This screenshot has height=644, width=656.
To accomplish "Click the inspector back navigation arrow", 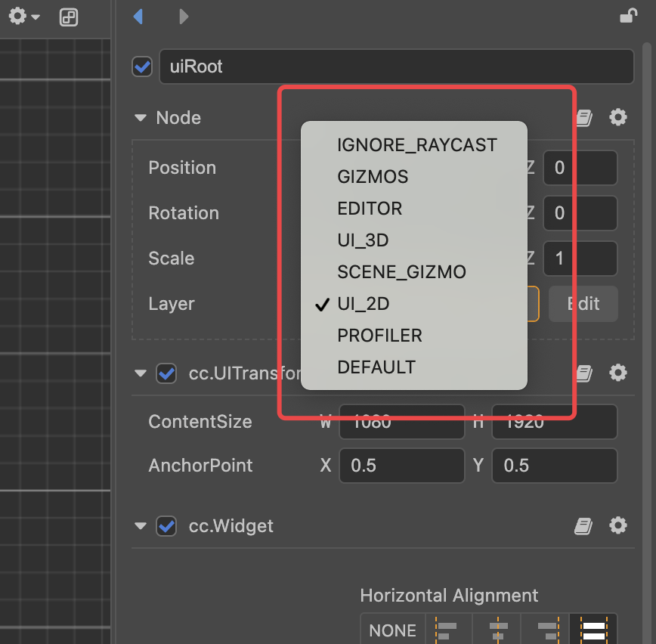I will pos(138,16).
